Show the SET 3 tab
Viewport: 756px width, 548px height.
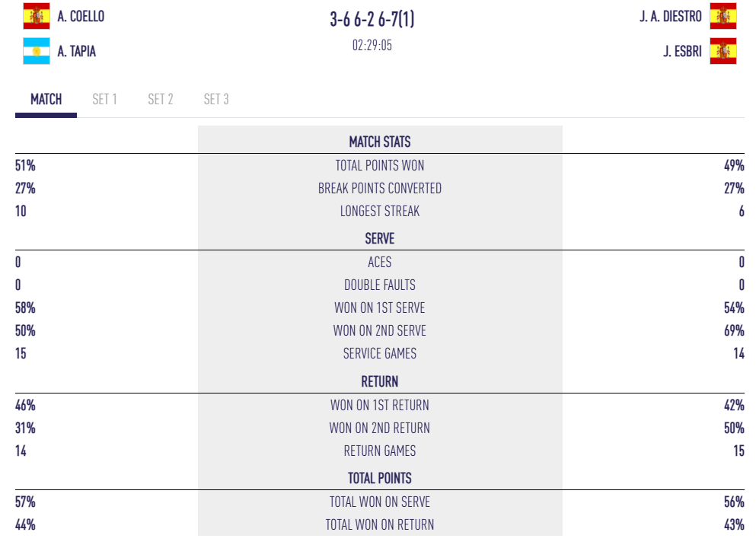point(216,100)
